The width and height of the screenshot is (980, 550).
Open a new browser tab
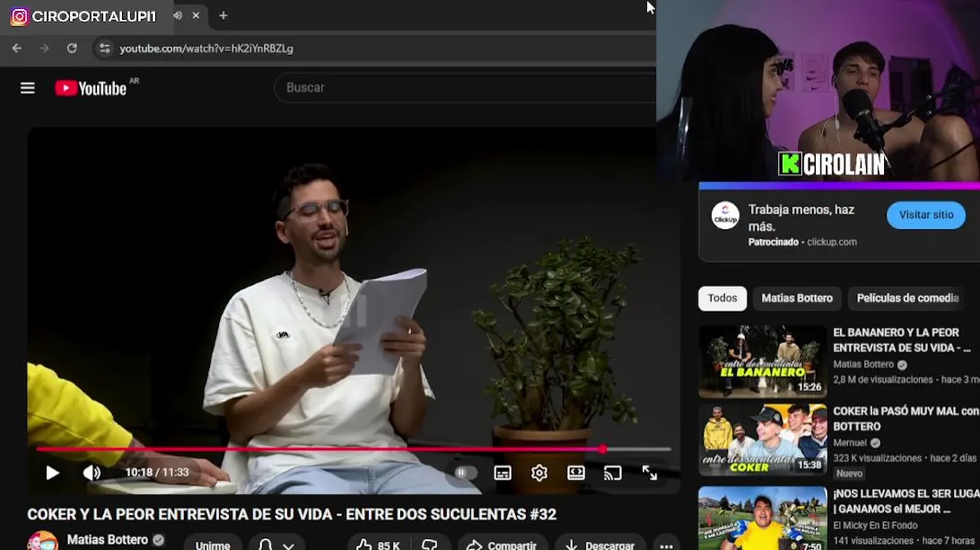(x=223, y=15)
